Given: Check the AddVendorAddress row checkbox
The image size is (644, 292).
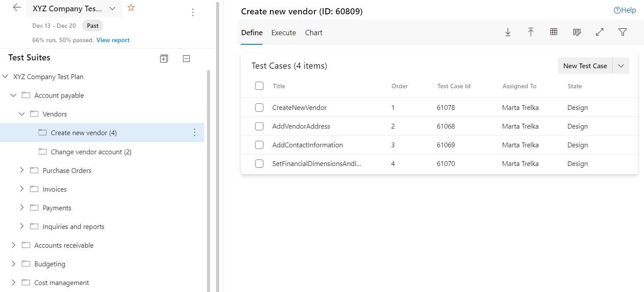Looking at the screenshot, I should click(260, 126).
